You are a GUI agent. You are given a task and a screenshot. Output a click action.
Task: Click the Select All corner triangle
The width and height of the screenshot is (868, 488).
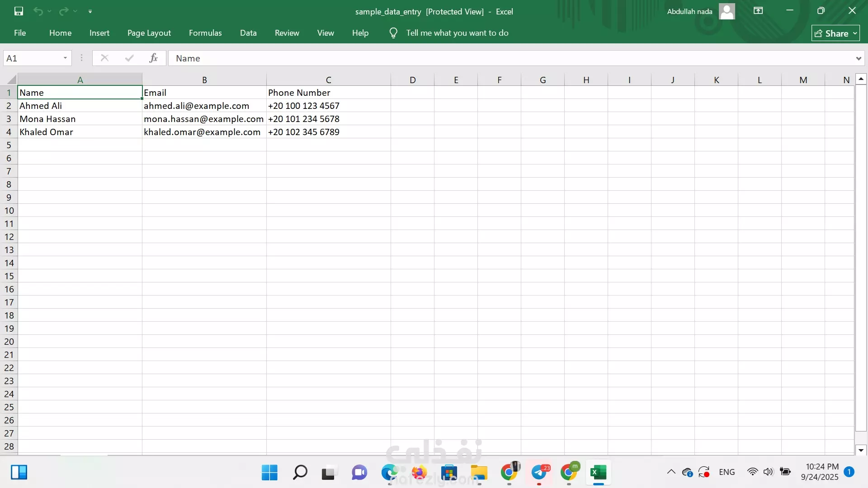point(11,80)
